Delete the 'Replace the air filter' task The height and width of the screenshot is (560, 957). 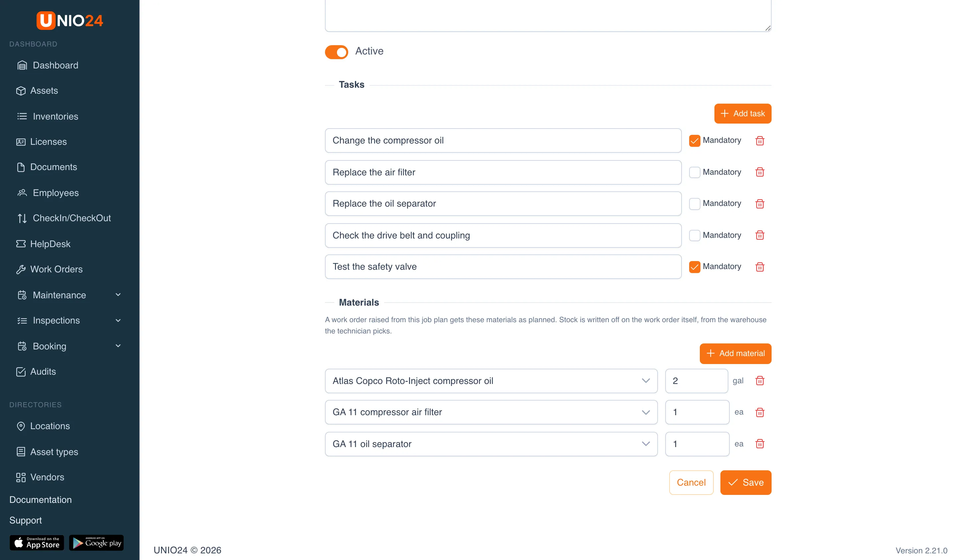click(760, 172)
